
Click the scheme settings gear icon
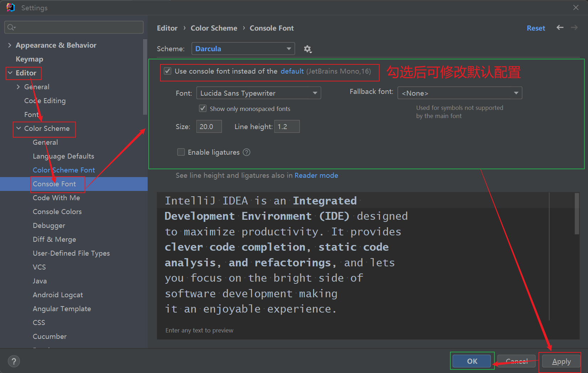[x=308, y=49]
